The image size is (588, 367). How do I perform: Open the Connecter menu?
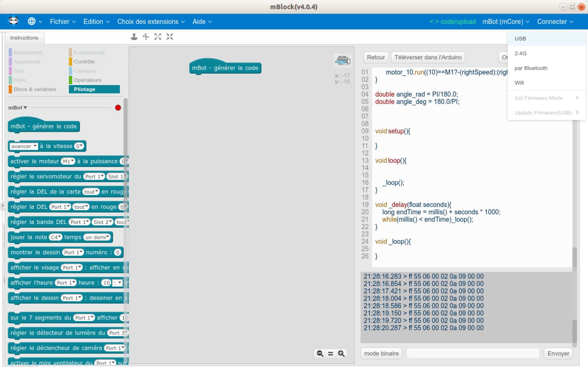click(555, 21)
